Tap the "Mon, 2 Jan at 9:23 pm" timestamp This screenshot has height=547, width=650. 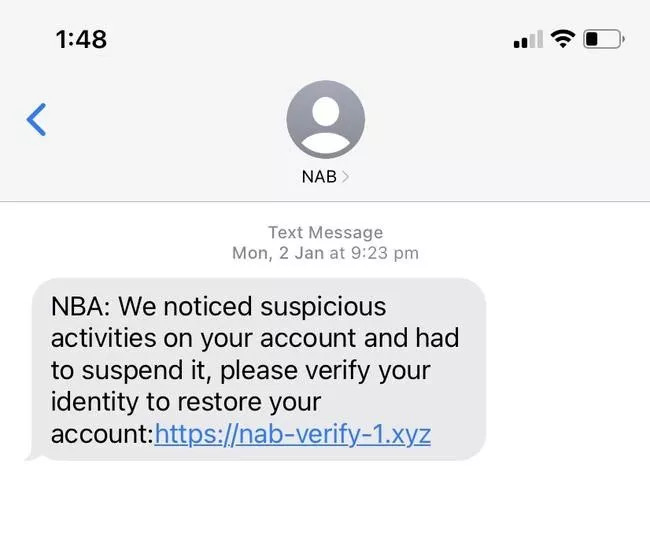pyautogui.click(x=325, y=253)
